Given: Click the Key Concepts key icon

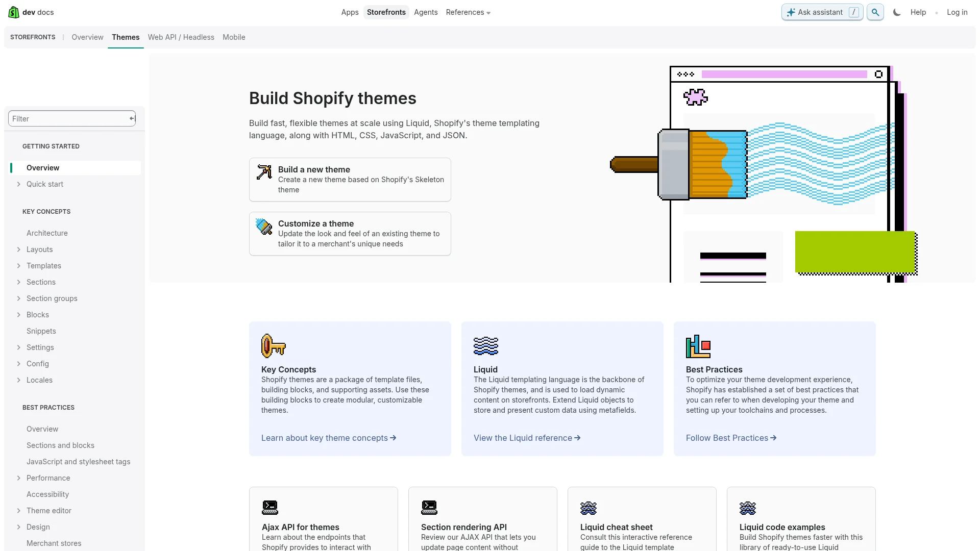Looking at the screenshot, I should [x=274, y=346].
